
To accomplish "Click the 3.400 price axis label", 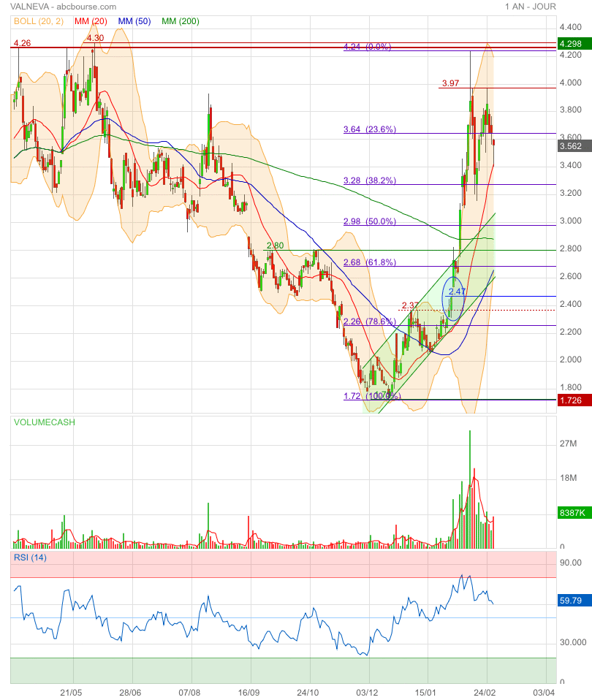I will pyautogui.click(x=571, y=165).
